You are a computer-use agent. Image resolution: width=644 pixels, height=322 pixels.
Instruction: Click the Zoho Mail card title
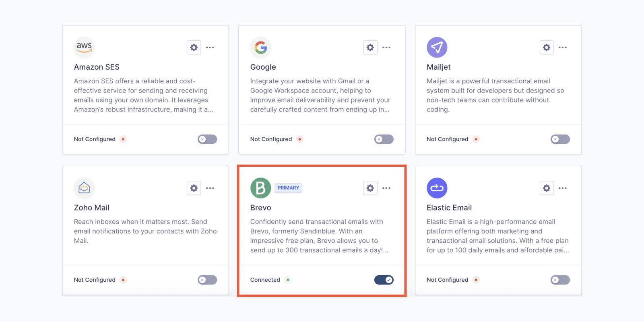click(x=91, y=208)
